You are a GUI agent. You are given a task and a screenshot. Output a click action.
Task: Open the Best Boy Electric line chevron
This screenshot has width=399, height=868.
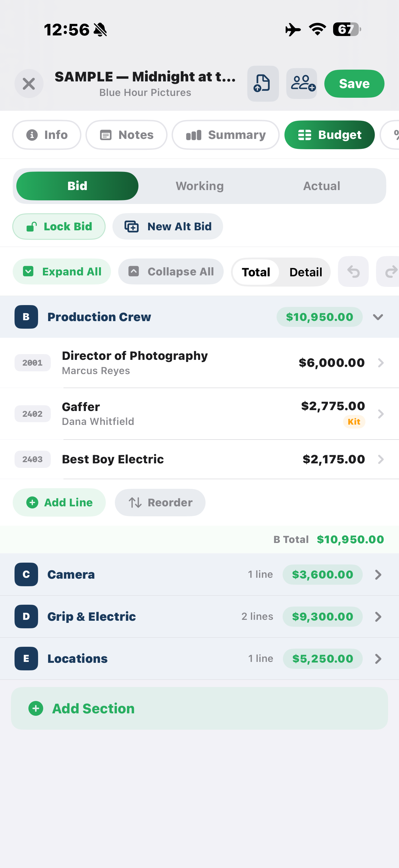pos(381,459)
